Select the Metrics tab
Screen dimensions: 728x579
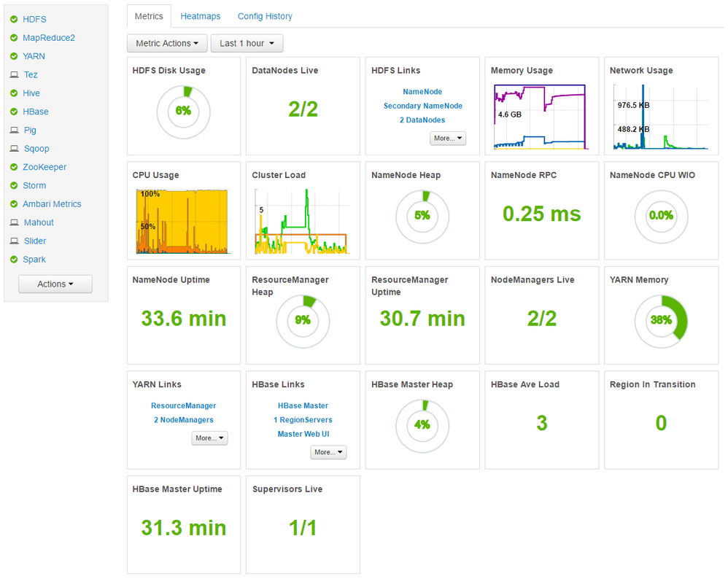coord(149,16)
